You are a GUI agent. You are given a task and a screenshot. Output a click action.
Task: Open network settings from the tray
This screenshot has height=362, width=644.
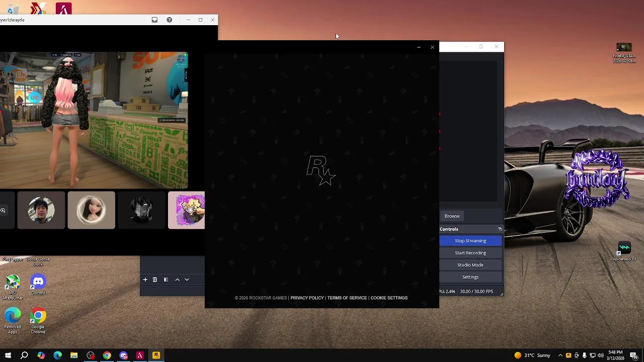click(593, 355)
